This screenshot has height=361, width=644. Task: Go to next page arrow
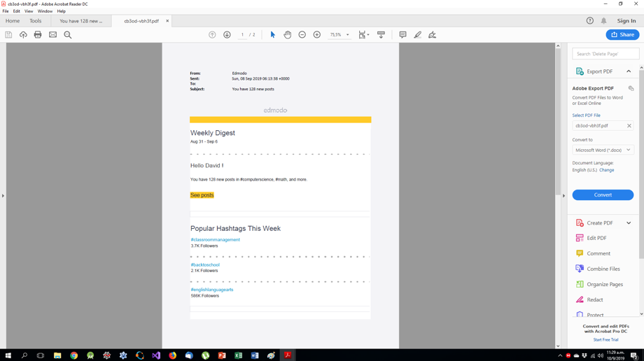pyautogui.click(x=227, y=35)
